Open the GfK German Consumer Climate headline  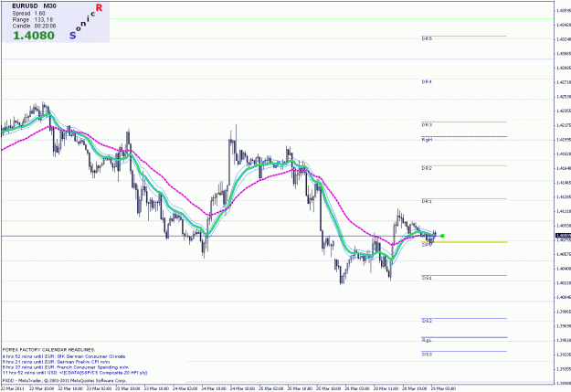64,356
